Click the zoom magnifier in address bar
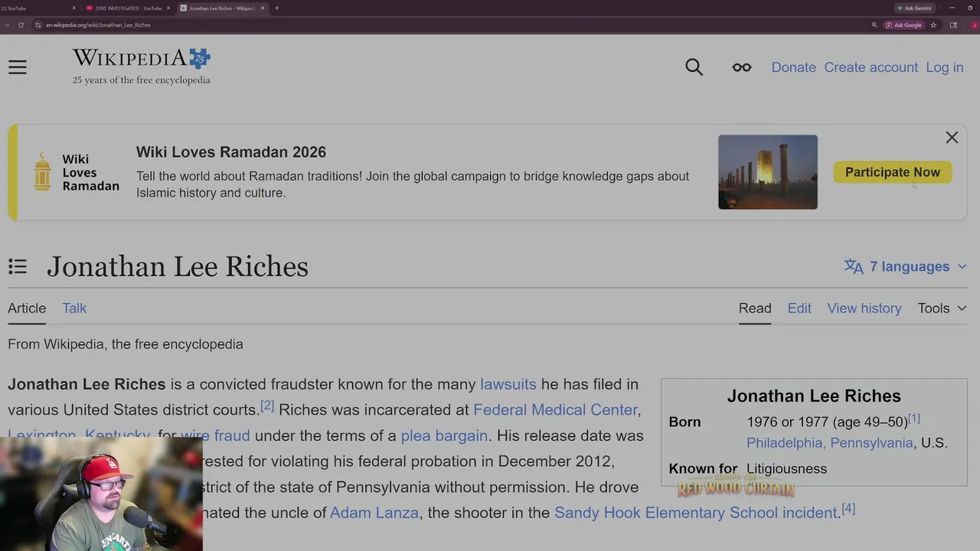The image size is (980, 551). click(874, 25)
